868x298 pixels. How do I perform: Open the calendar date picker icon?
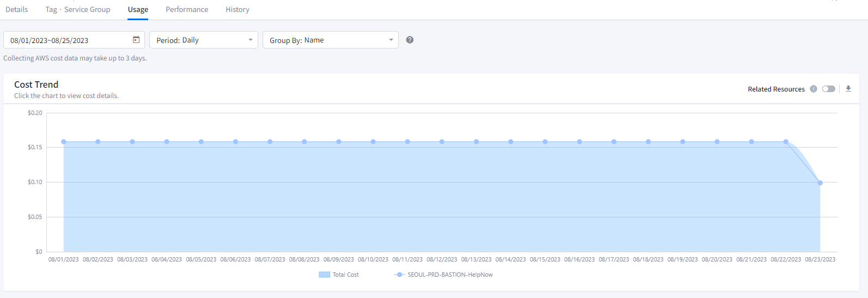136,40
